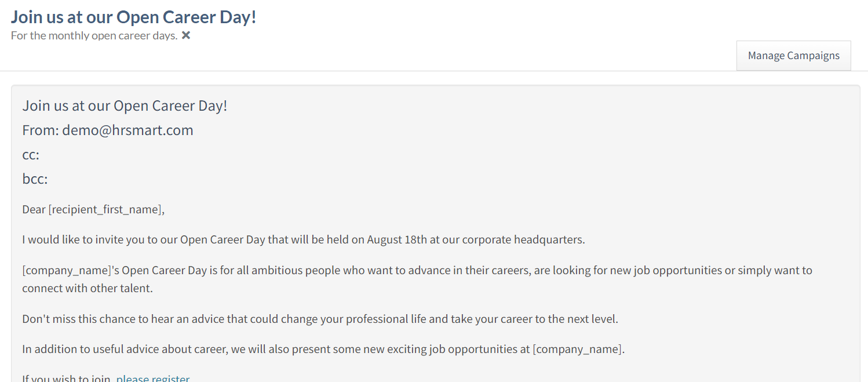Click the X icon beside the campaign description

coord(186,35)
